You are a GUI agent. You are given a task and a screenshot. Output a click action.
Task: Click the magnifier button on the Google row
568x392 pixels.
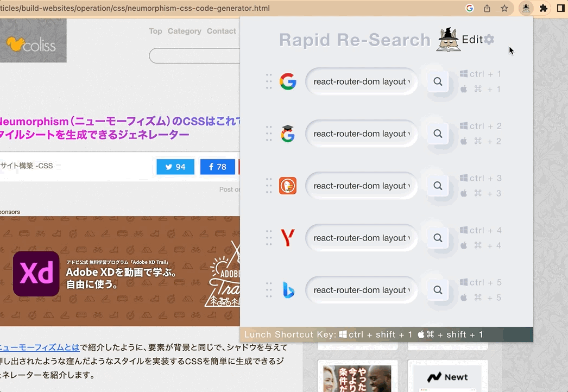pos(438,81)
